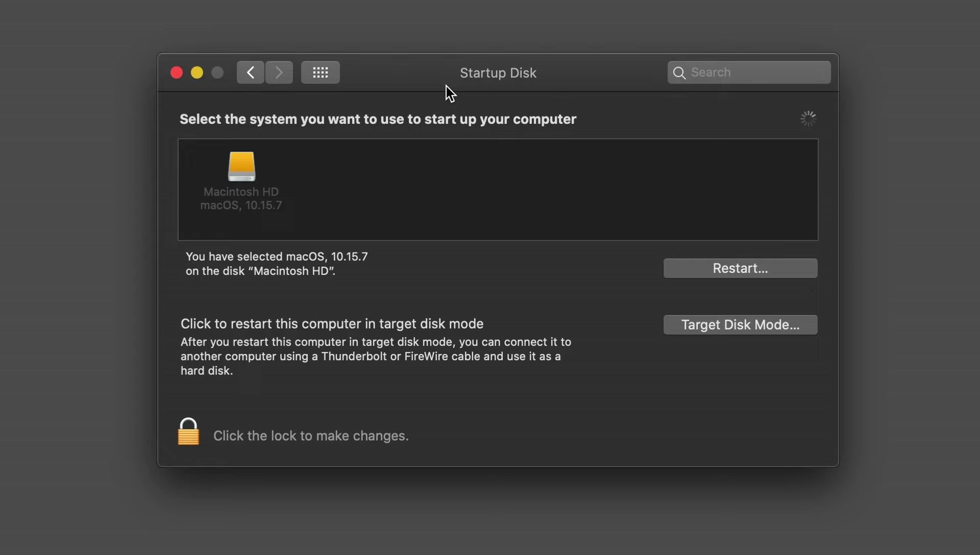Select the Macintosh HD startup disk icon
The image size is (980, 555).
pyautogui.click(x=241, y=166)
